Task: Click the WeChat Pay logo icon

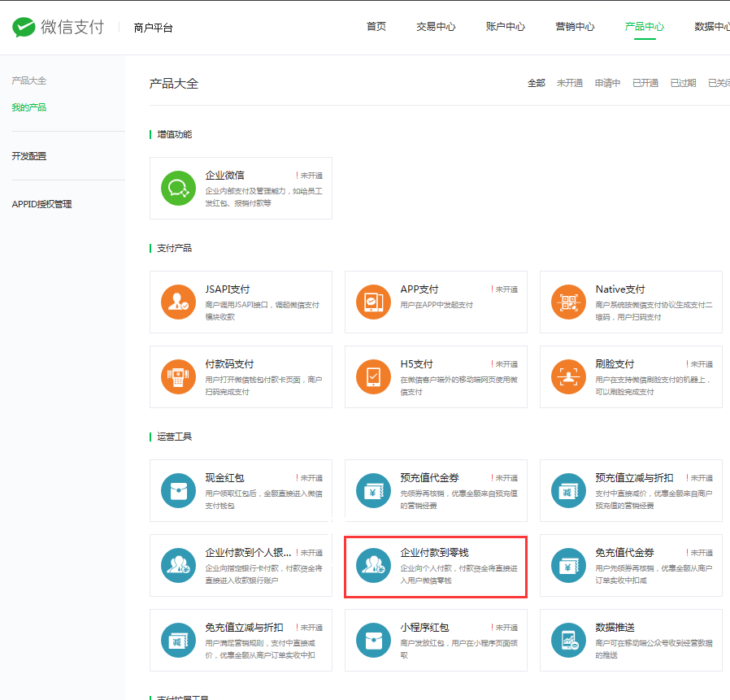Action: pos(24,28)
